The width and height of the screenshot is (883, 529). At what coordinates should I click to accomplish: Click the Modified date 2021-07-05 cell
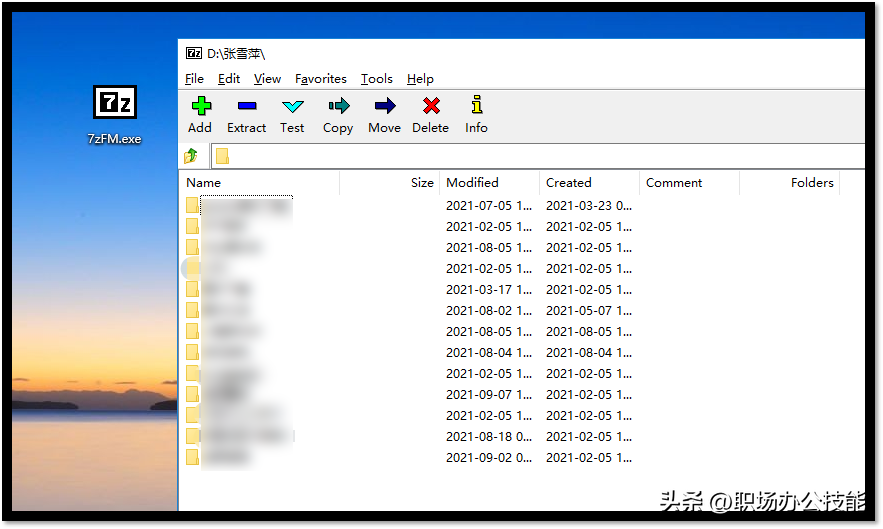coord(489,206)
